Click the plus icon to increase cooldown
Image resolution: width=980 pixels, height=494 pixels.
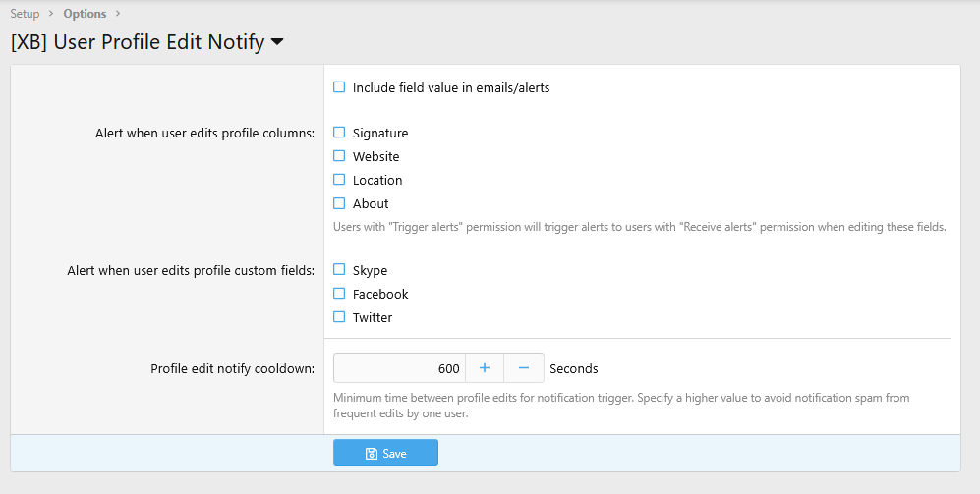pyautogui.click(x=485, y=368)
